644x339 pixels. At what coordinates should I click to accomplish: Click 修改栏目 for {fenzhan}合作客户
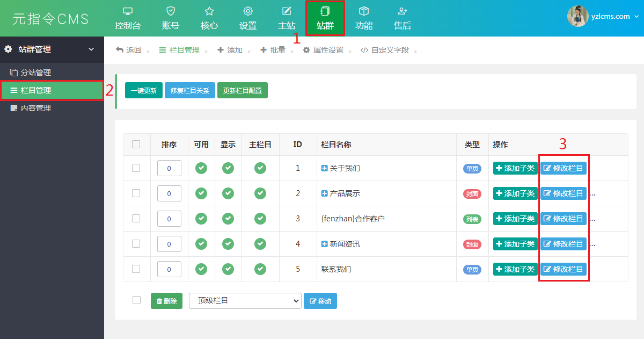pos(563,219)
